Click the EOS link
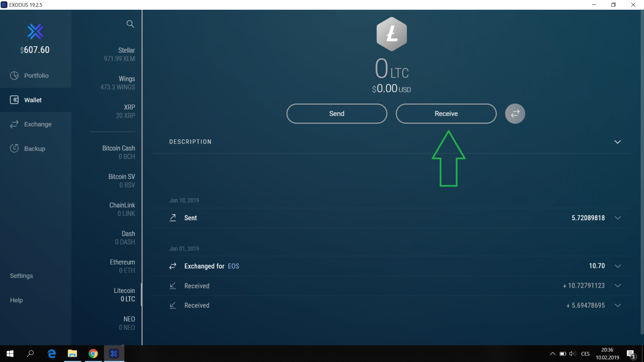Screen dimensions: 644x362 coord(233,266)
